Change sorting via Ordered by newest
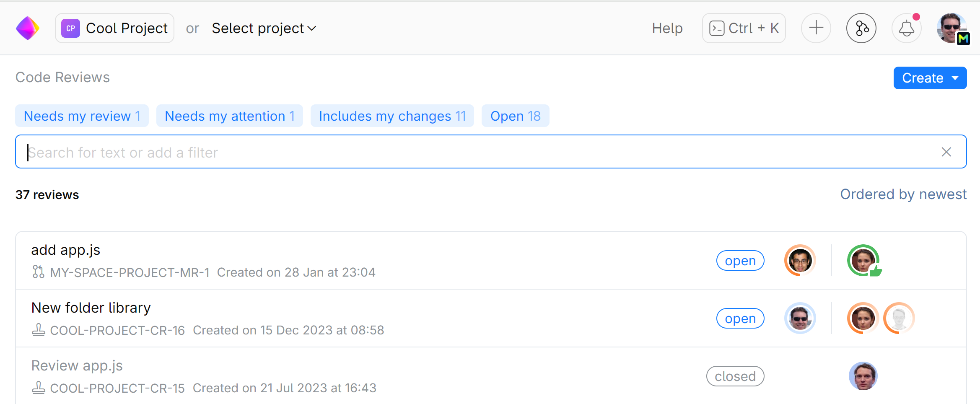This screenshot has width=980, height=404. pos(903,194)
